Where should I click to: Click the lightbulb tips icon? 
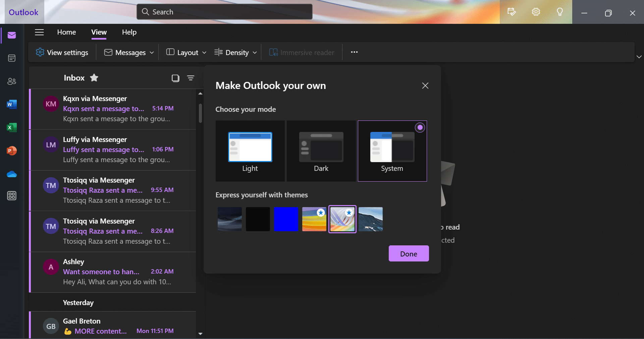[x=559, y=12]
